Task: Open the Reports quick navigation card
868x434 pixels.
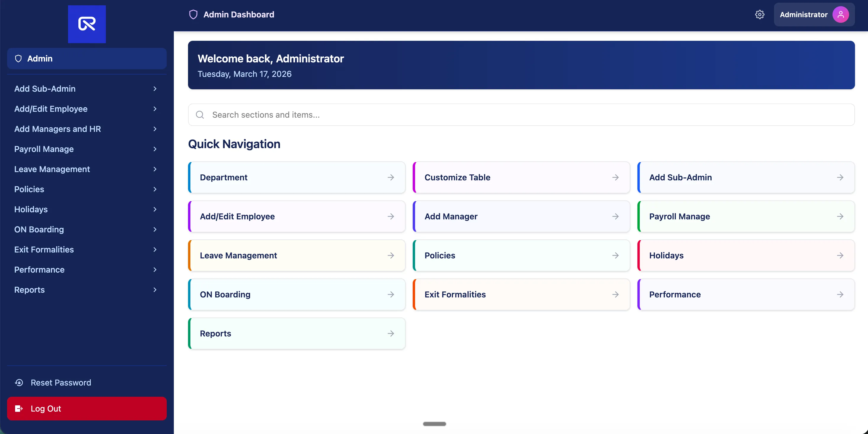Action: click(x=297, y=333)
